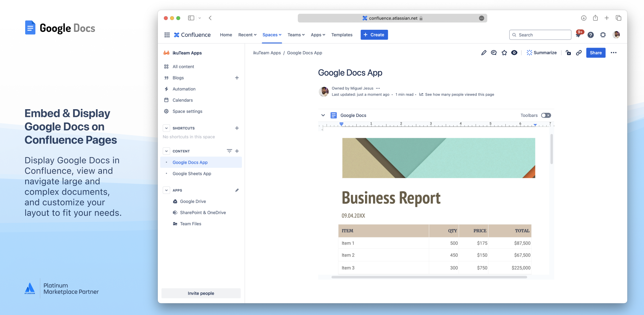
Task: Collapse the Shortcuts section
Action: [167, 128]
